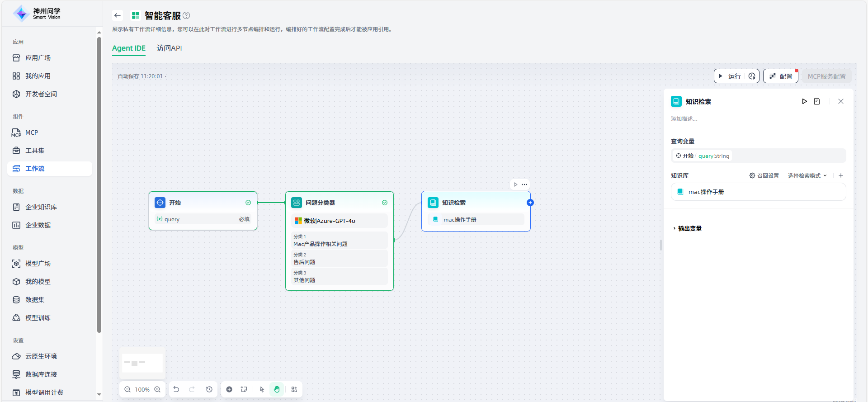The height and width of the screenshot is (402, 868).
Task: Open version history clock icon
Action: [209, 389]
